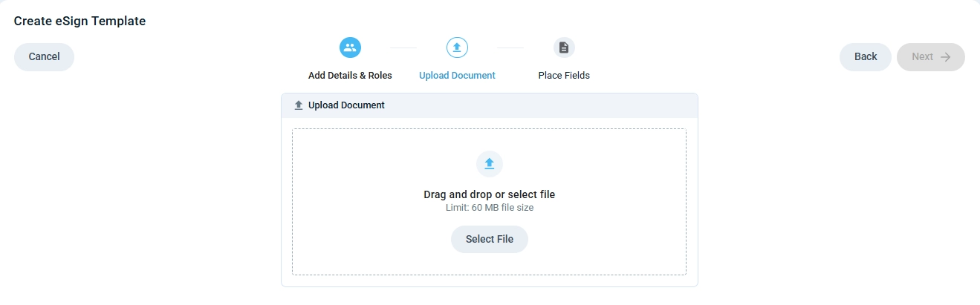The width and height of the screenshot is (980, 305).
Task: Click the Cancel button
Action: (x=44, y=57)
